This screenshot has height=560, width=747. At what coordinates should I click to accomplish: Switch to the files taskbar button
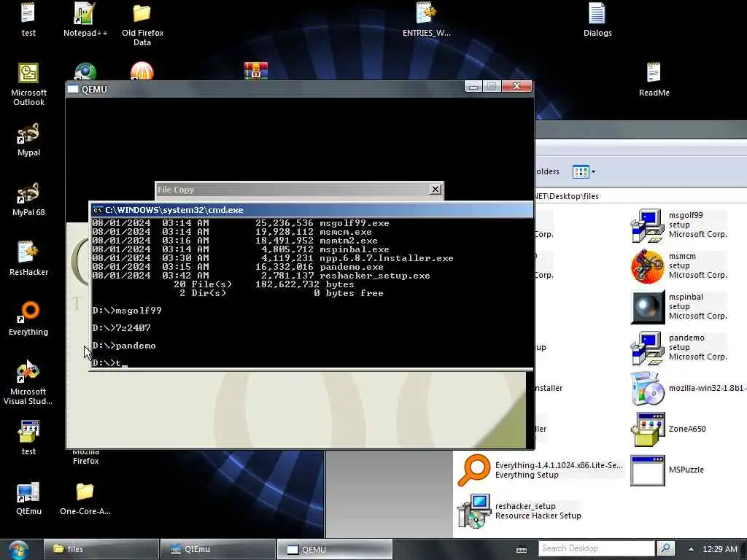coord(101,549)
